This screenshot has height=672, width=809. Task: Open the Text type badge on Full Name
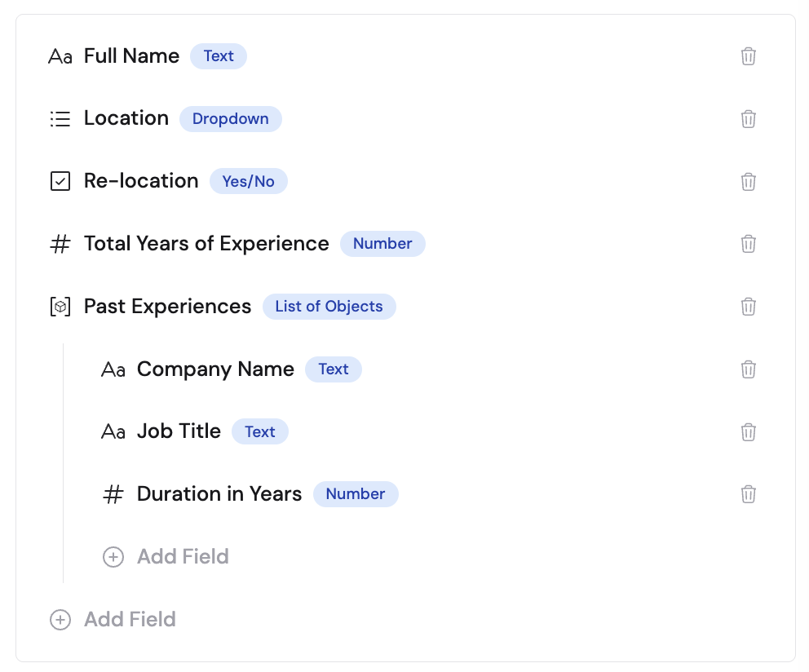218,56
